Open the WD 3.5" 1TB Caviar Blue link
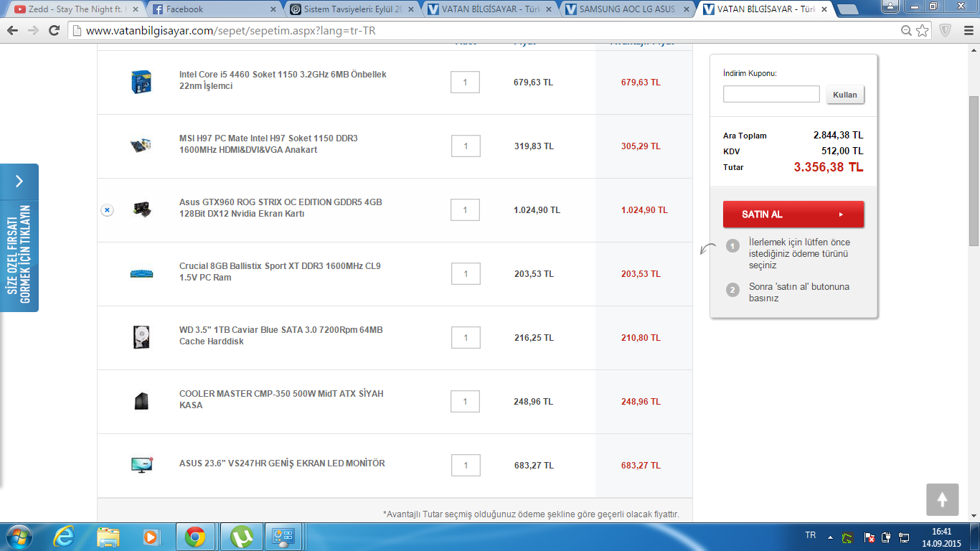Viewport: 980px width, 551px height. [x=281, y=336]
